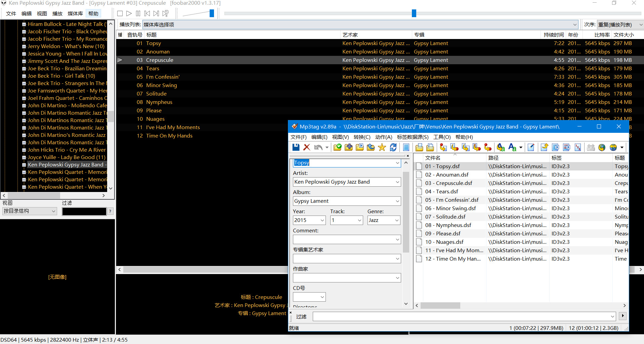Viewport: 644px width, 344px height.
Task: Open the 媒体库 menu in foobar2000
Action: click(75, 14)
